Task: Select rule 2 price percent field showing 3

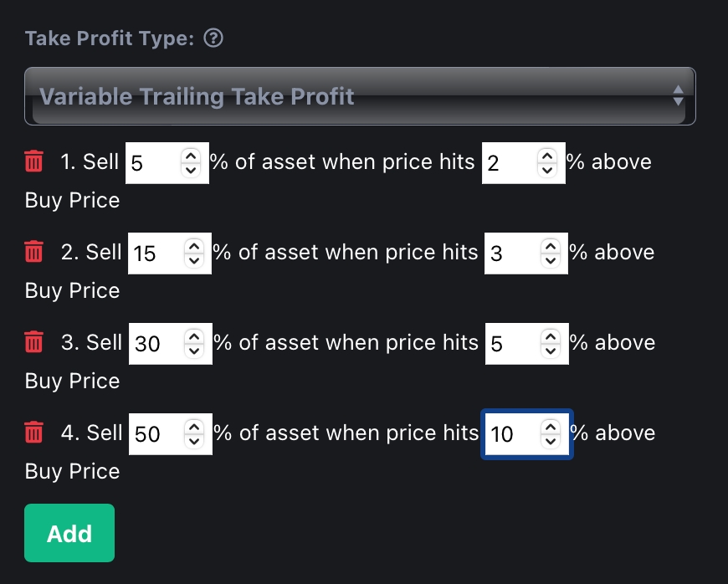Action: click(x=510, y=253)
